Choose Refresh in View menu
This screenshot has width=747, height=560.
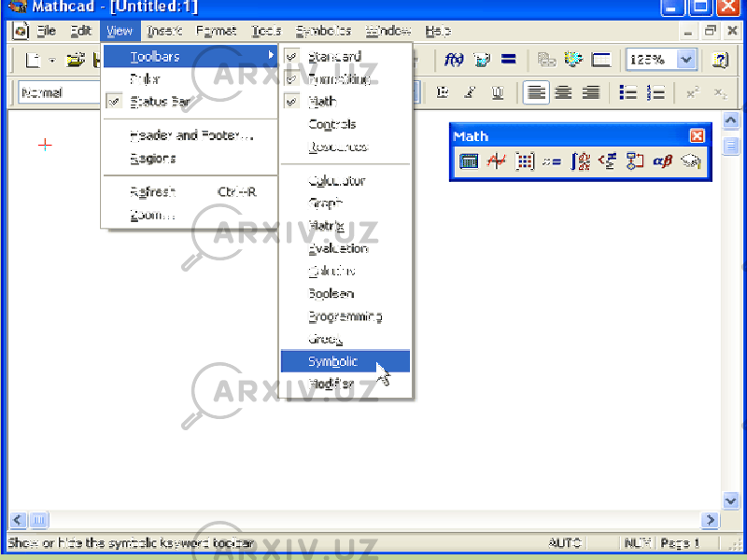coord(190,192)
